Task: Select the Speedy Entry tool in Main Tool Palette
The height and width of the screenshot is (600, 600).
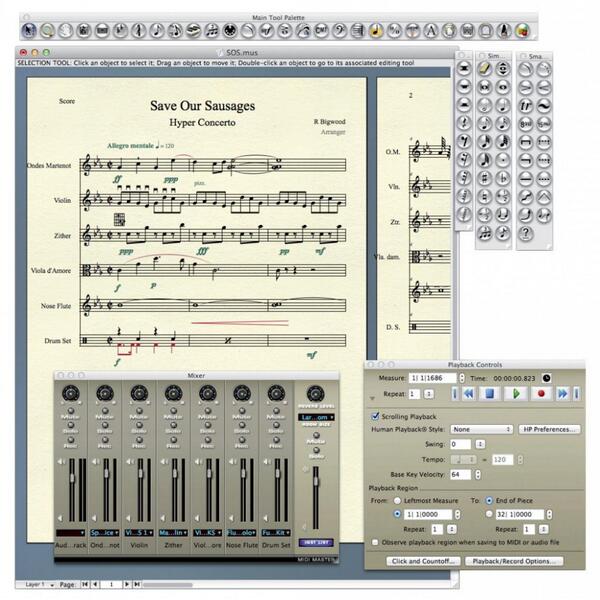Action: click(175, 31)
